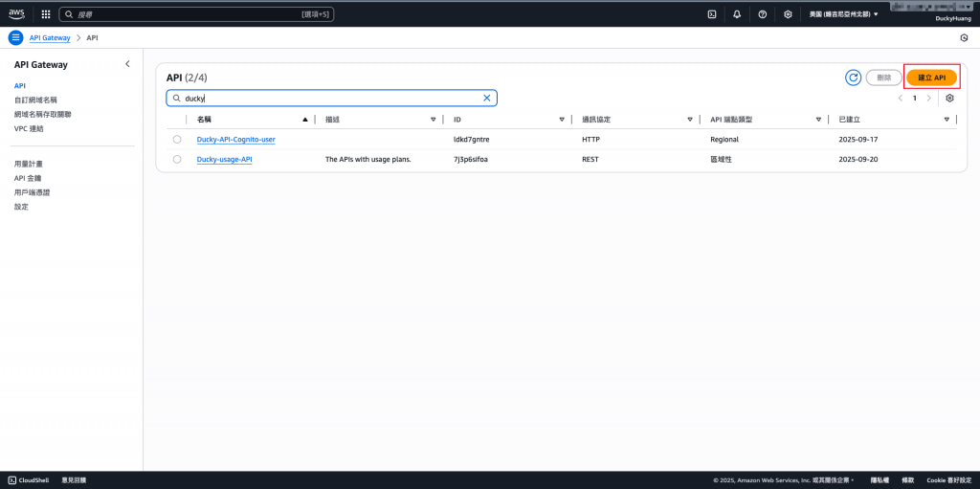Image resolution: width=980 pixels, height=489 pixels.
Task: Open the services grid menu
Action: tap(46, 13)
